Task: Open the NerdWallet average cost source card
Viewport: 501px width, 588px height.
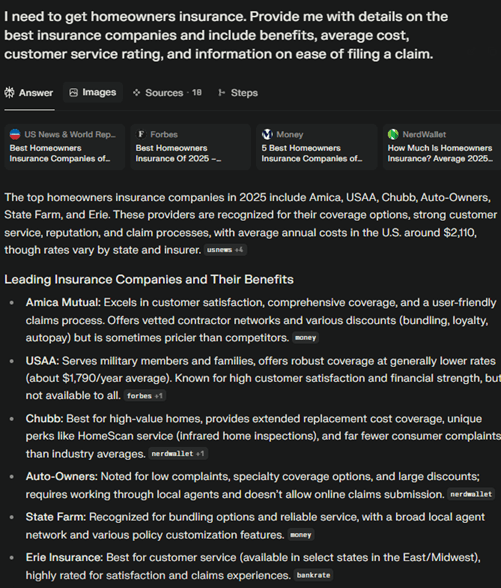Action: pyautogui.click(x=443, y=147)
